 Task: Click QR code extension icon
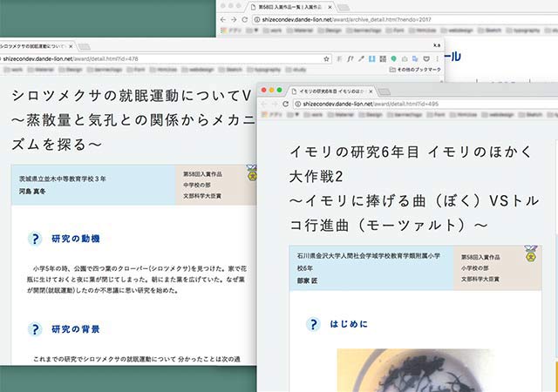[x=383, y=58]
